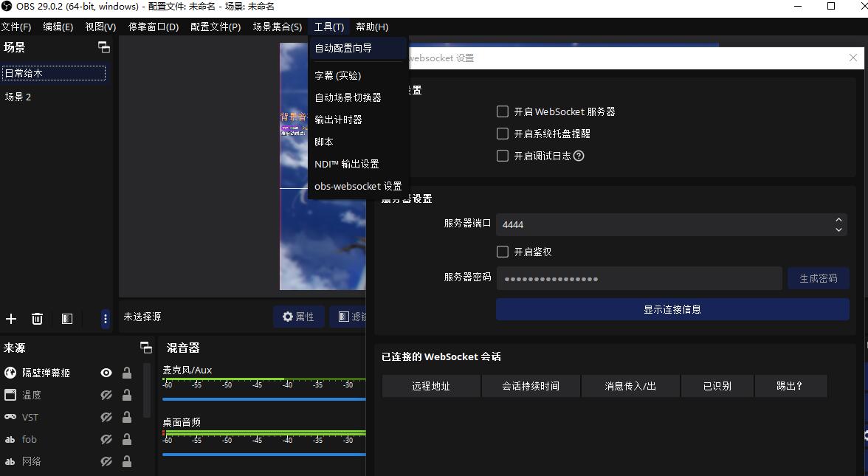Pop out the Scenes dock panel
Image resolution: width=868 pixels, height=476 pixels.
pyautogui.click(x=104, y=47)
